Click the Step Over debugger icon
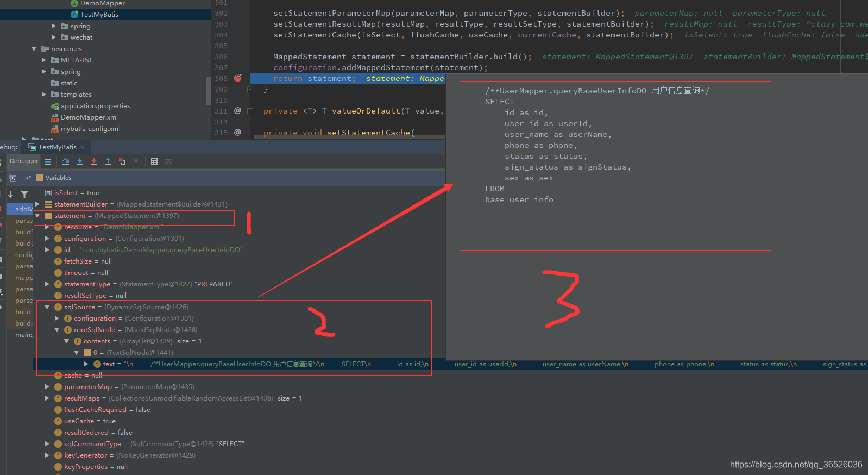Image resolution: width=868 pixels, height=475 pixels. point(66,161)
